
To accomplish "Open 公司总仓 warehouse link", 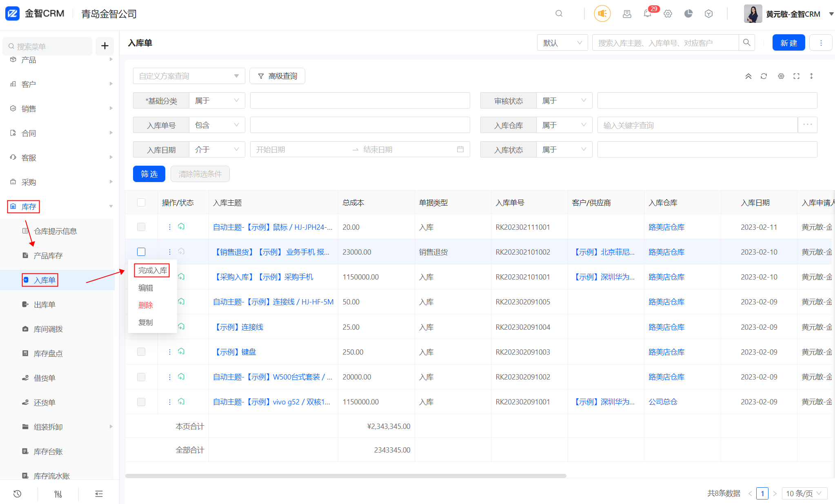I will click(x=663, y=402).
